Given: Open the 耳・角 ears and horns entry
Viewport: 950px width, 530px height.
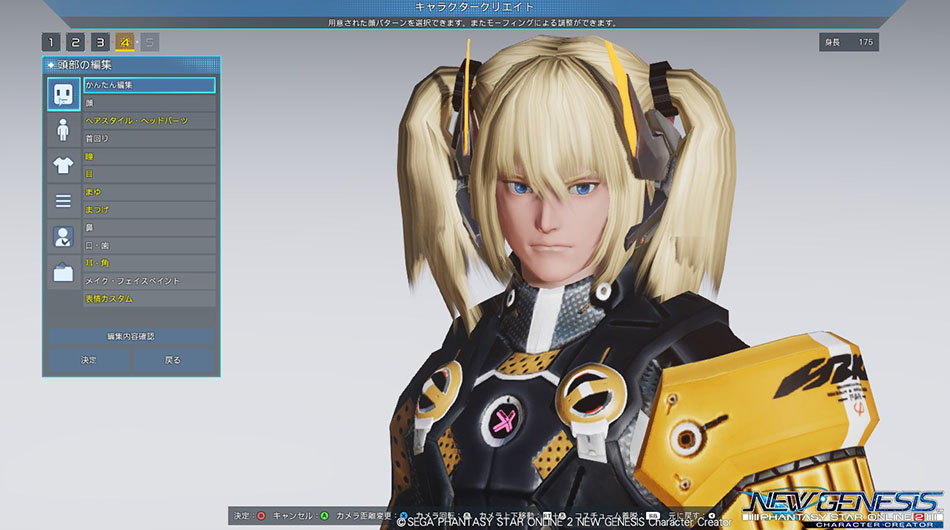Looking at the screenshot, I should click(x=149, y=263).
